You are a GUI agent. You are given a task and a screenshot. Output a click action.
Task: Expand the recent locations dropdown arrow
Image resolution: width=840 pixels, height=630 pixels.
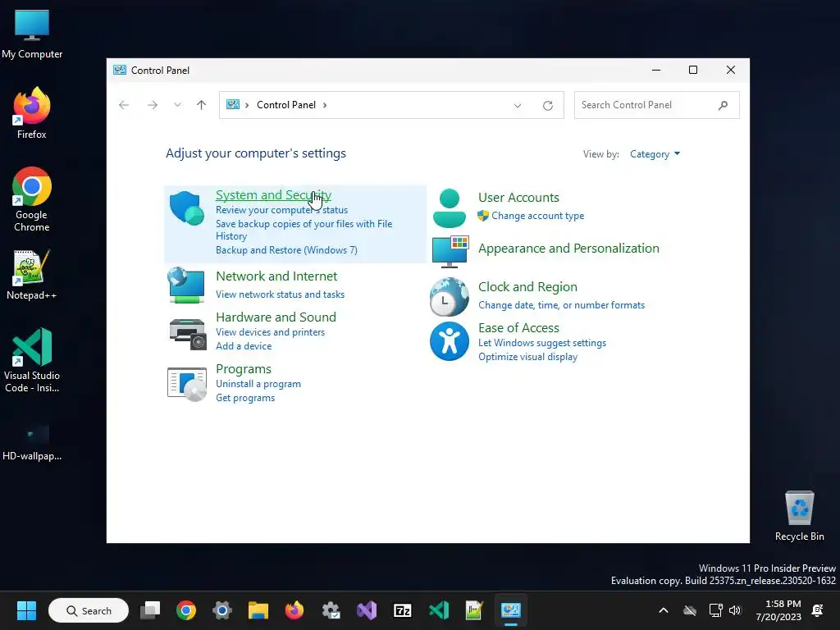click(177, 105)
